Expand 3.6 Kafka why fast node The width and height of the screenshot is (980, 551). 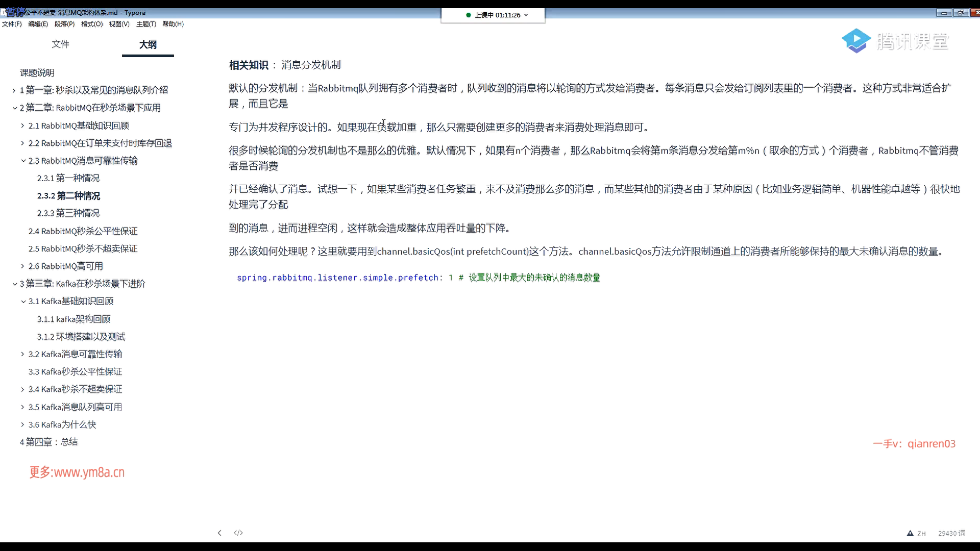pyautogui.click(x=22, y=424)
